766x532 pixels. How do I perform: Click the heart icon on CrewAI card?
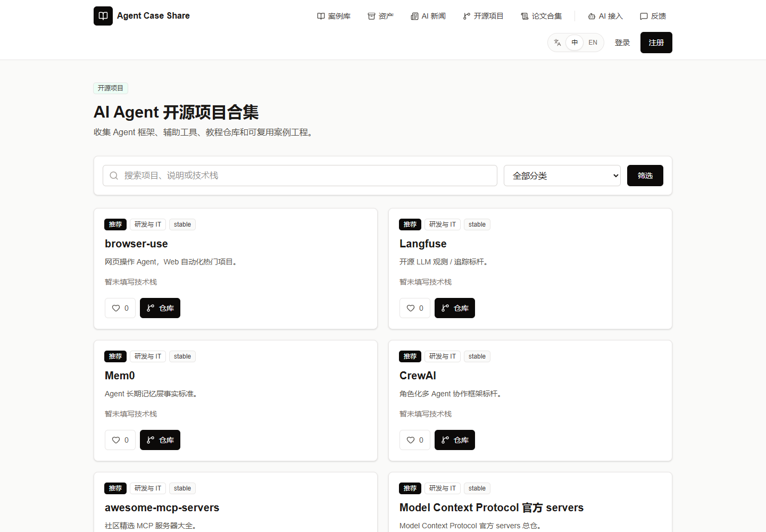411,440
